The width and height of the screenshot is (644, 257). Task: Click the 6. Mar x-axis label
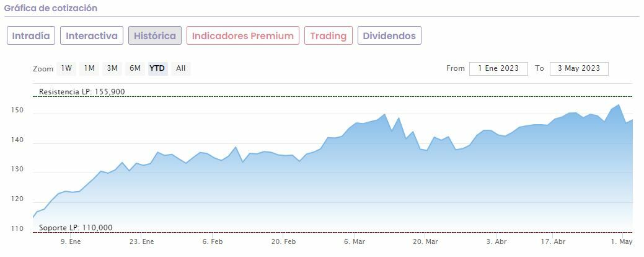click(355, 241)
